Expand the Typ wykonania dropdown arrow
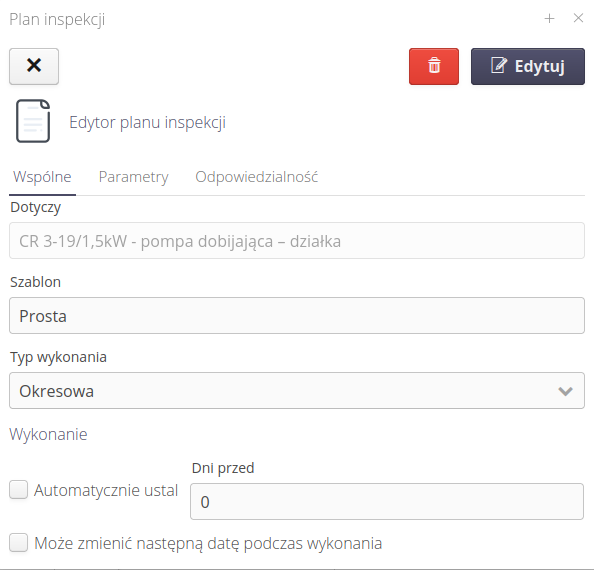594x570 pixels. 565,391
